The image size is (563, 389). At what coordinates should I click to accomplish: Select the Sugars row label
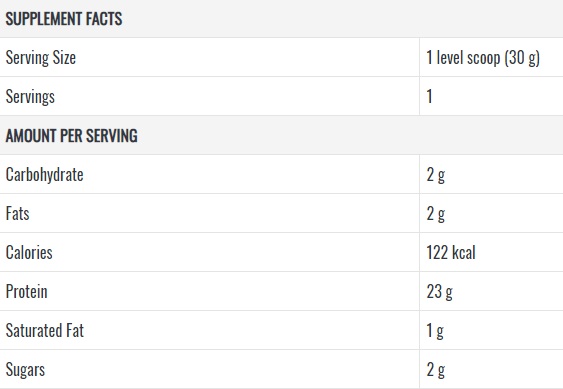pos(25,370)
